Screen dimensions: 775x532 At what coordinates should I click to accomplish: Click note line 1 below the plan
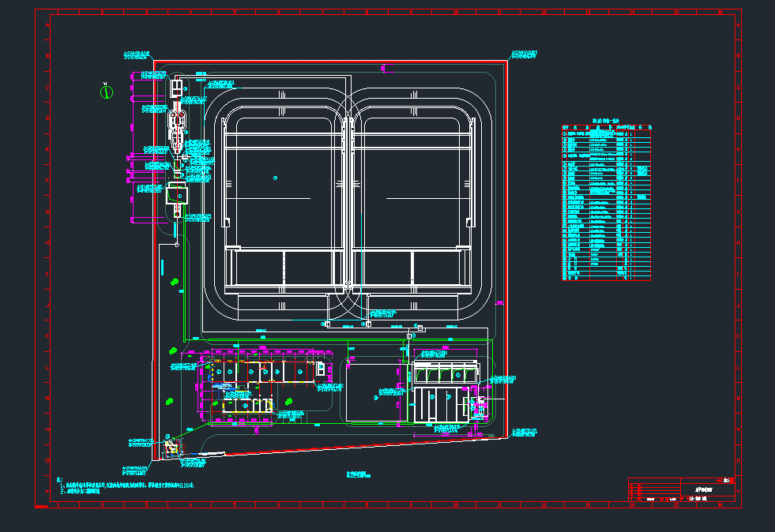tap(126, 485)
